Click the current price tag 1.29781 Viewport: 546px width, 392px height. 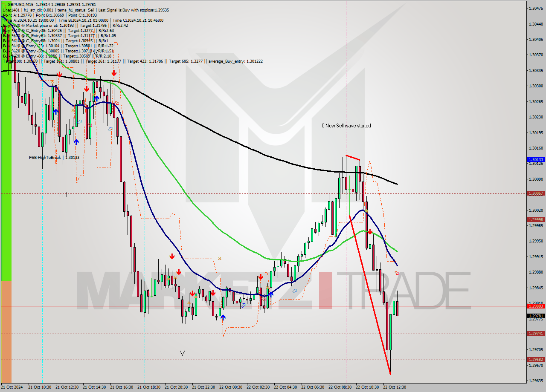point(536,316)
